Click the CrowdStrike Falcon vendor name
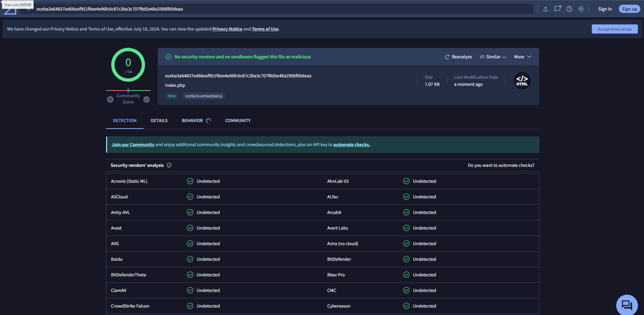The image size is (644, 315). click(x=130, y=306)
